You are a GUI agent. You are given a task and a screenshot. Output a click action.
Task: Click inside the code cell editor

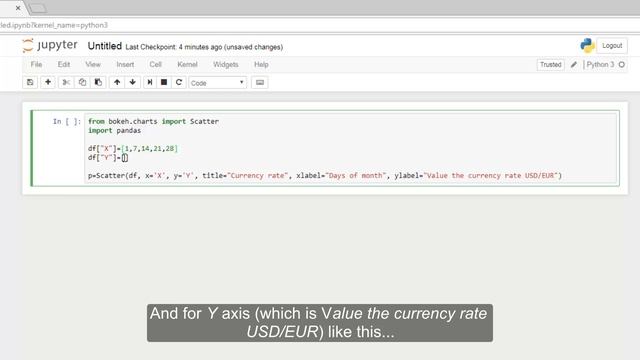pyautogui.click(x=350, y=148)
